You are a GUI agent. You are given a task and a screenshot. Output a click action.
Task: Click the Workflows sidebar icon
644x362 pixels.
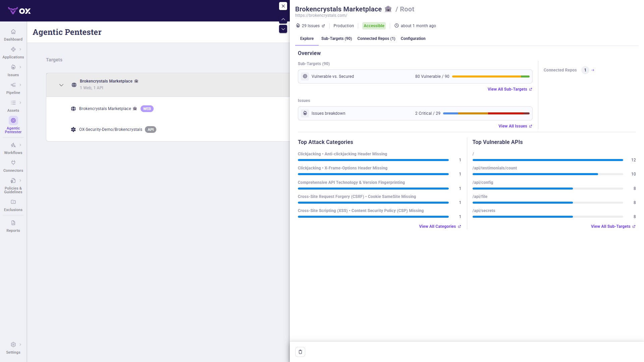[13, 145]
